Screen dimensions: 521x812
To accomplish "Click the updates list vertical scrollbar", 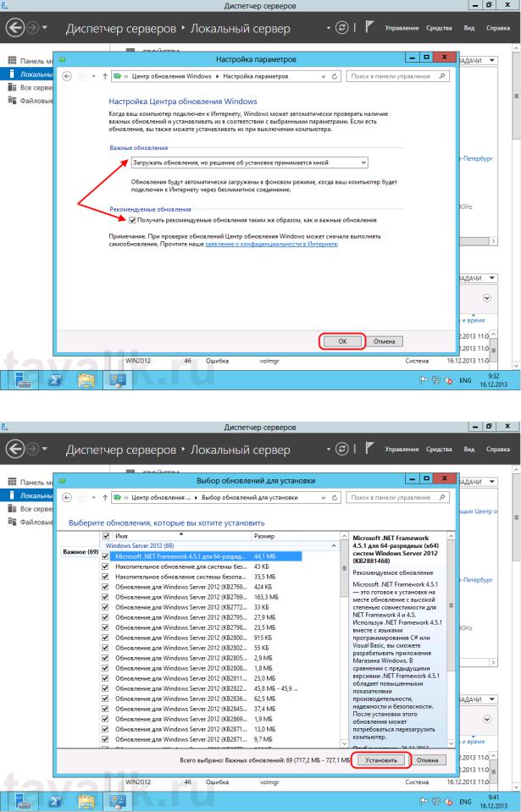I will click(345, 638).
